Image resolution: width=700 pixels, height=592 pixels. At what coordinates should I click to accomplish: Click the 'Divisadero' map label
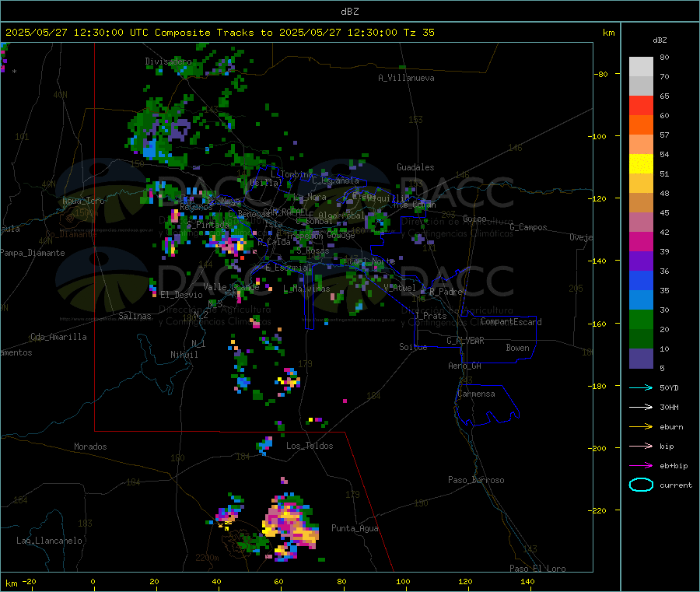pos(168,61)
